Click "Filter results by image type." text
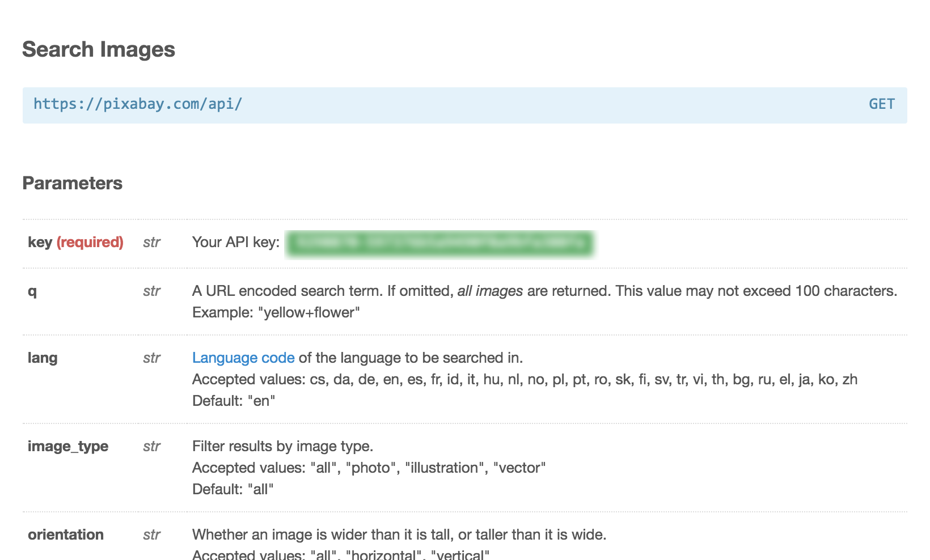Screen dimensions: 930x560 click(x=282, y=446)
